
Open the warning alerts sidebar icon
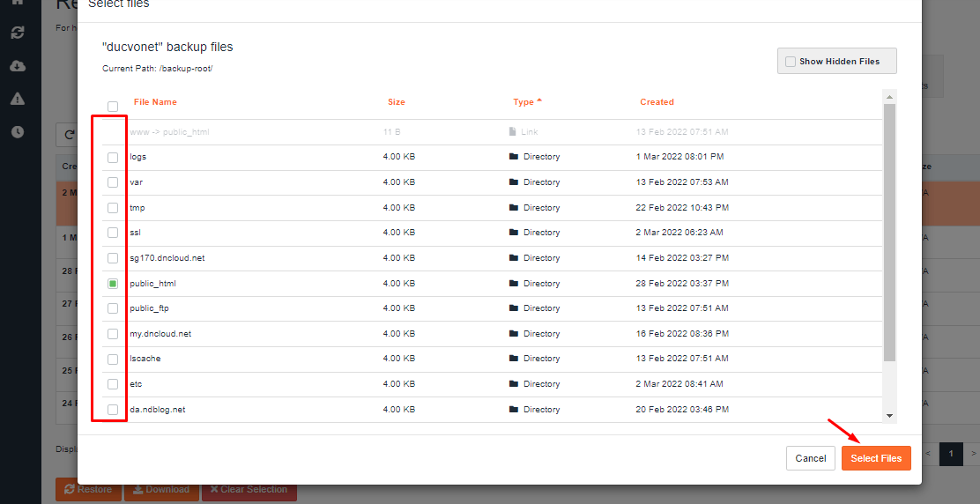coord(18,99)
